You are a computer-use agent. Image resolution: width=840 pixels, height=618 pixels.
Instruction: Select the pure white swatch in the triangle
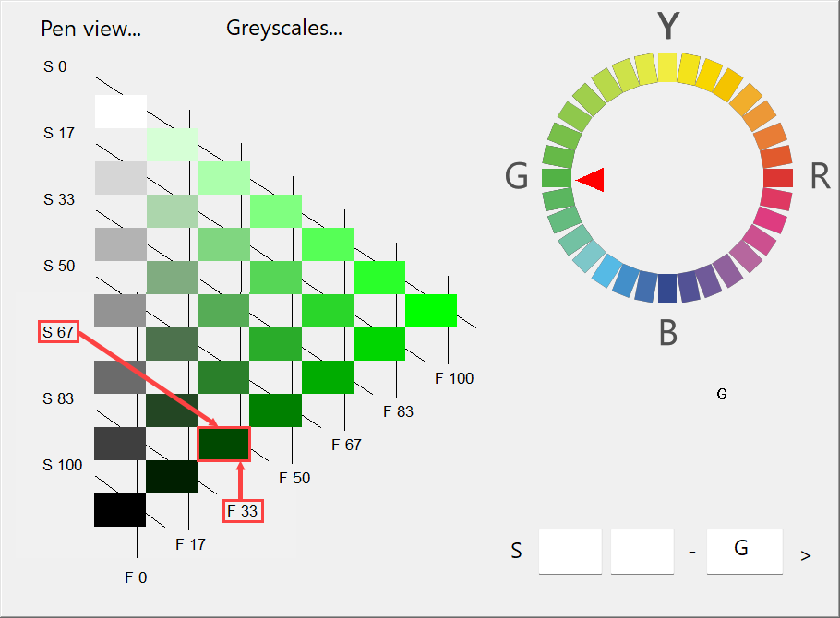119,110
